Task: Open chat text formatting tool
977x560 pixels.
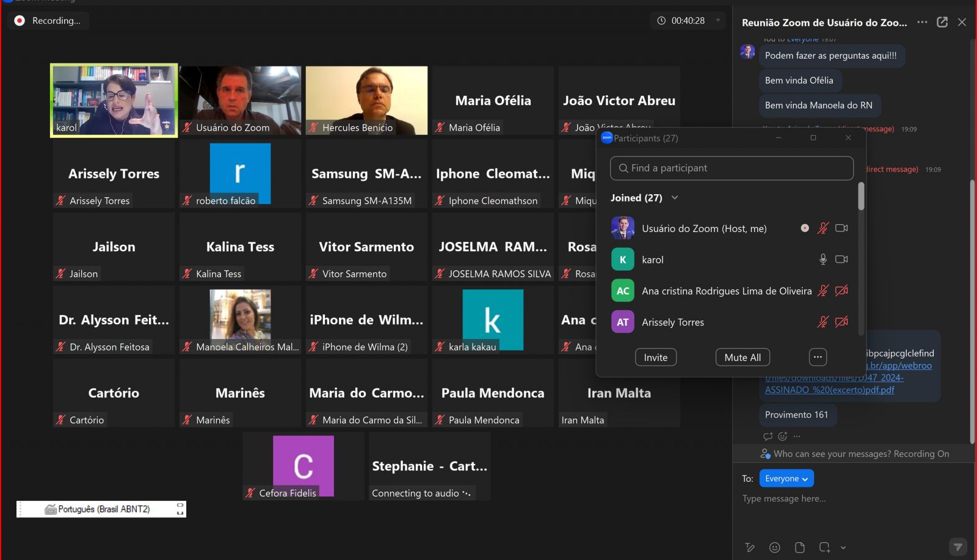Action: [750, 548]
